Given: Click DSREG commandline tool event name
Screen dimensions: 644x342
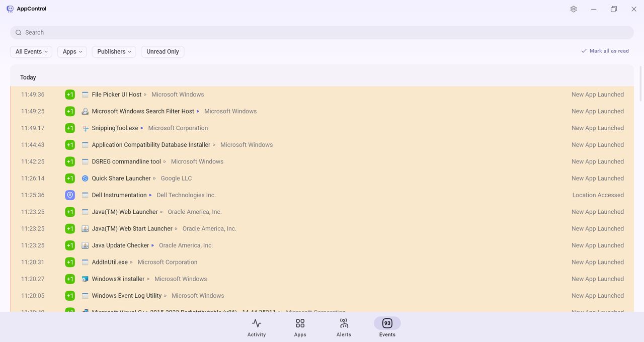Looking at the screenshot, I should click(126, 161).
